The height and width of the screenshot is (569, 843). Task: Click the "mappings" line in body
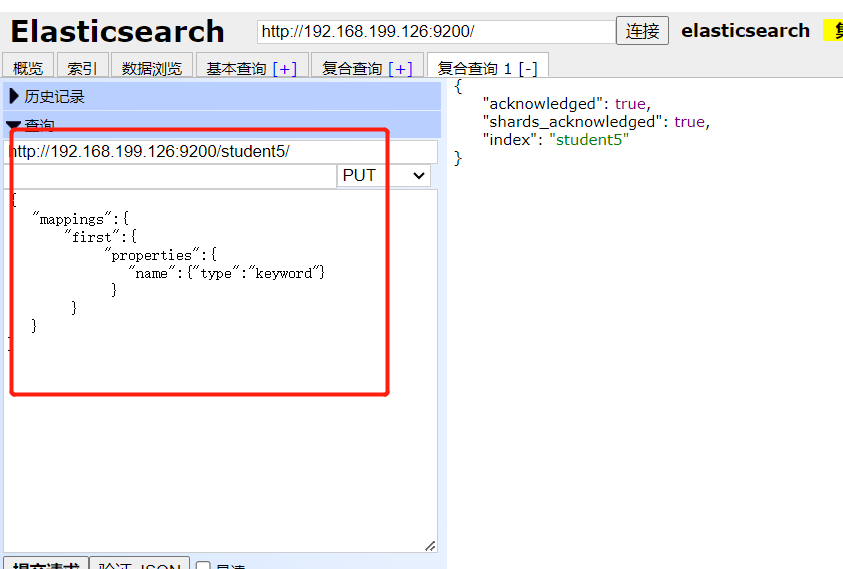pos(81,219)
